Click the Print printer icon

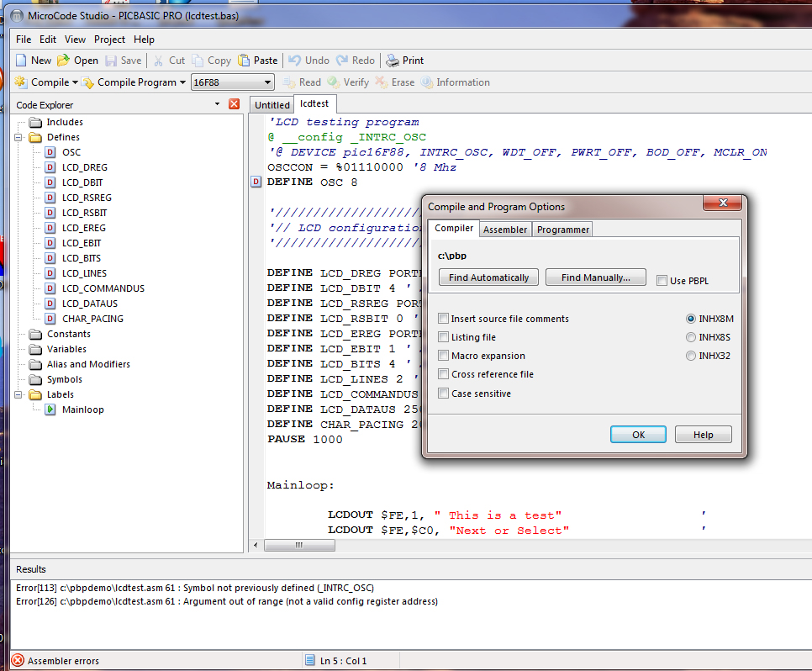tap(393, 61)
